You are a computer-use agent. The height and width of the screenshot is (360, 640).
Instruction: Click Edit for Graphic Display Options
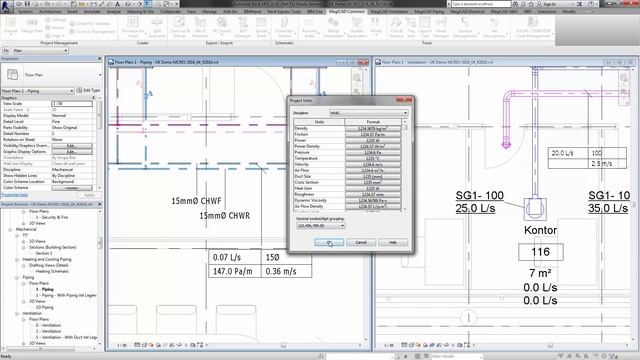(72, 152)
